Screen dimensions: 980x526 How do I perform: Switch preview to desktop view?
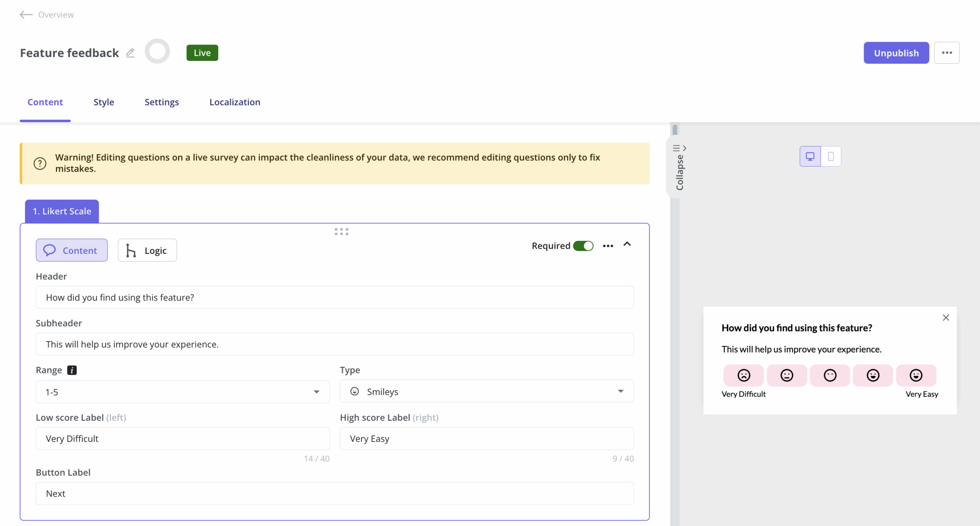pos(810,156)
